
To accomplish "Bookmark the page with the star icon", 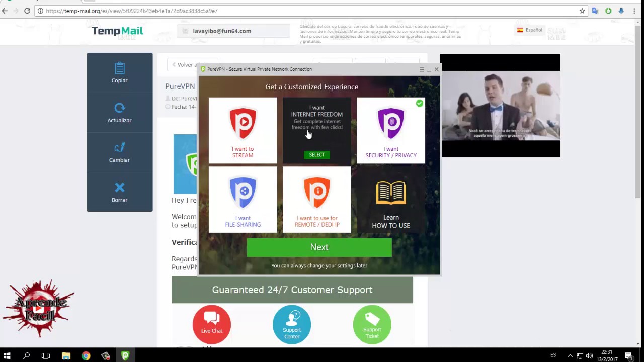I will 582,11.
